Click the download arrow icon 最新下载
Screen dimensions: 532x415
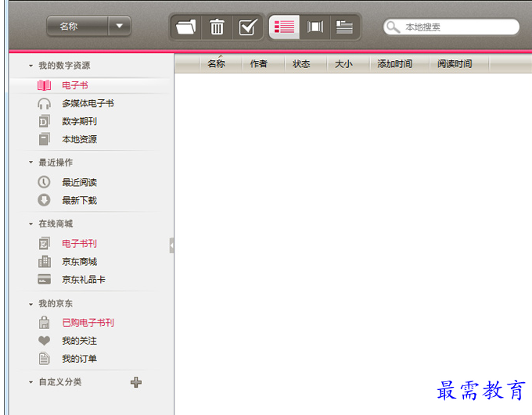pyautogui.click(x=44, y=200)
